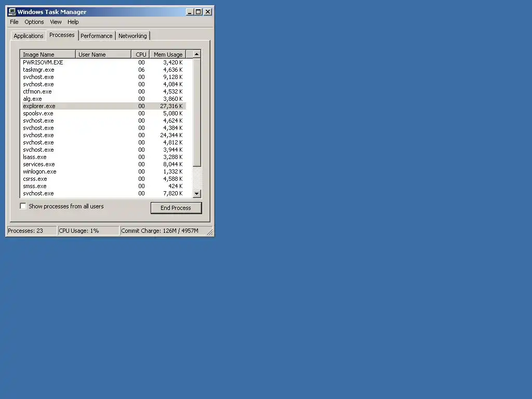
Task: Select svchost.exe using 3,944 K
Action: coord(104,150)
